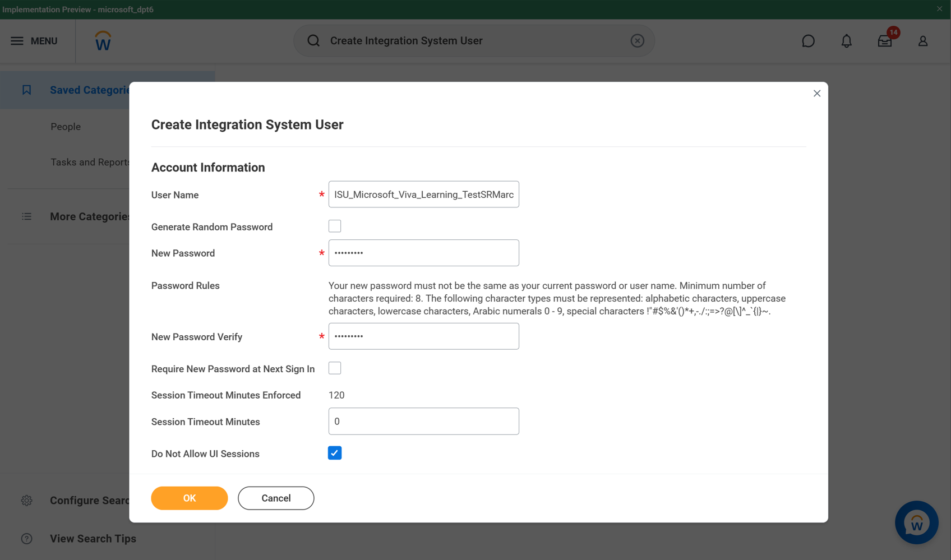Focus the New Password field
This screenshot has width=951, height=560.
click(424, 253)
